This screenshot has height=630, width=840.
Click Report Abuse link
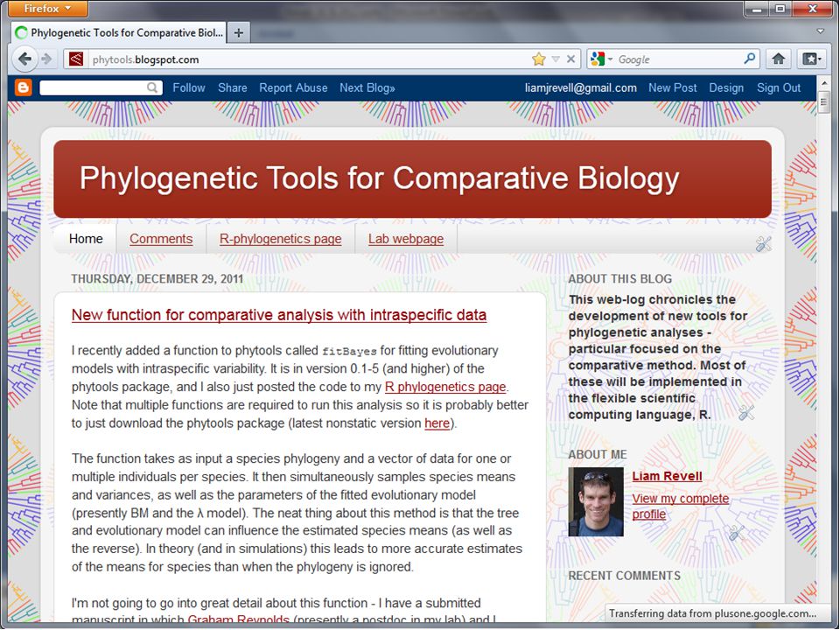click(x=293, y=87)
